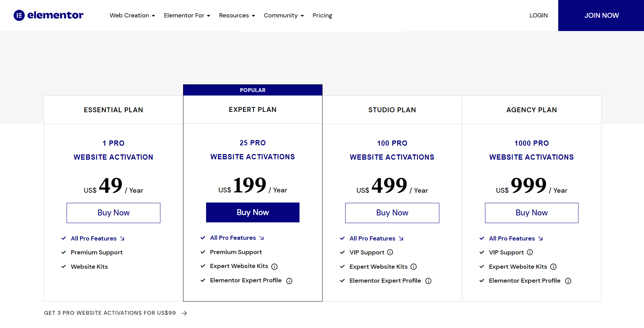The width and height of the screenshot is (644, 328).
Task: Click Elementor Expert Profile info icon on Expert Plan
Action: pos(289,280)
